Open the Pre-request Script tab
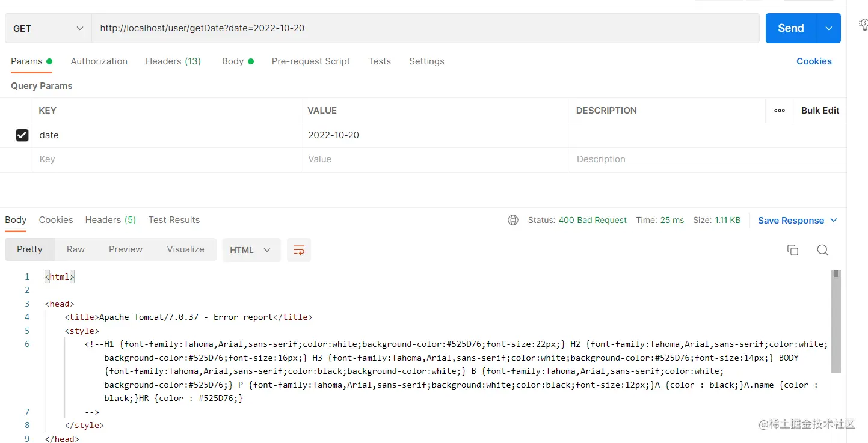 tap(311, 61)
